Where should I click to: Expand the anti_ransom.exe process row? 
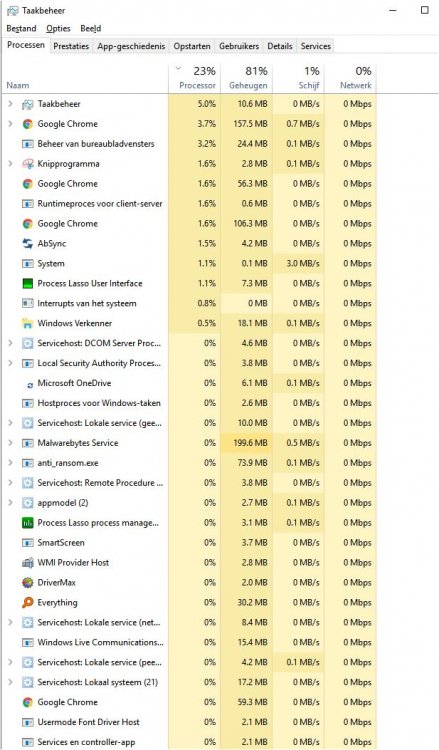click(11, 463)
